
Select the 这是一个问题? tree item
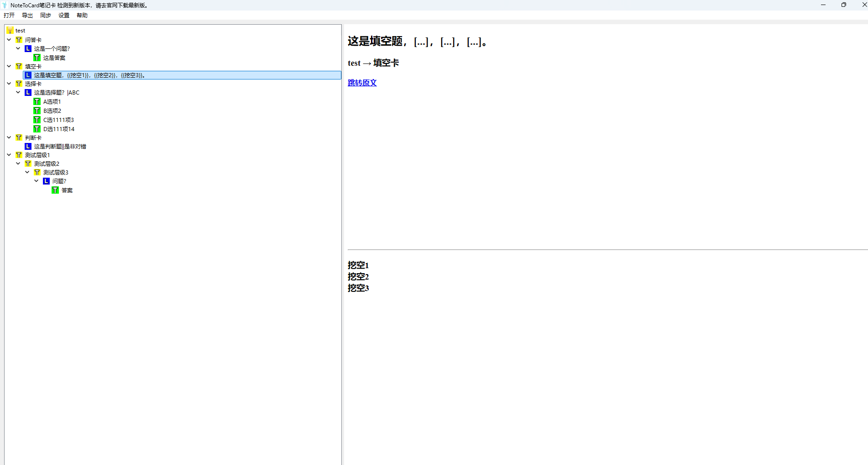52,48
